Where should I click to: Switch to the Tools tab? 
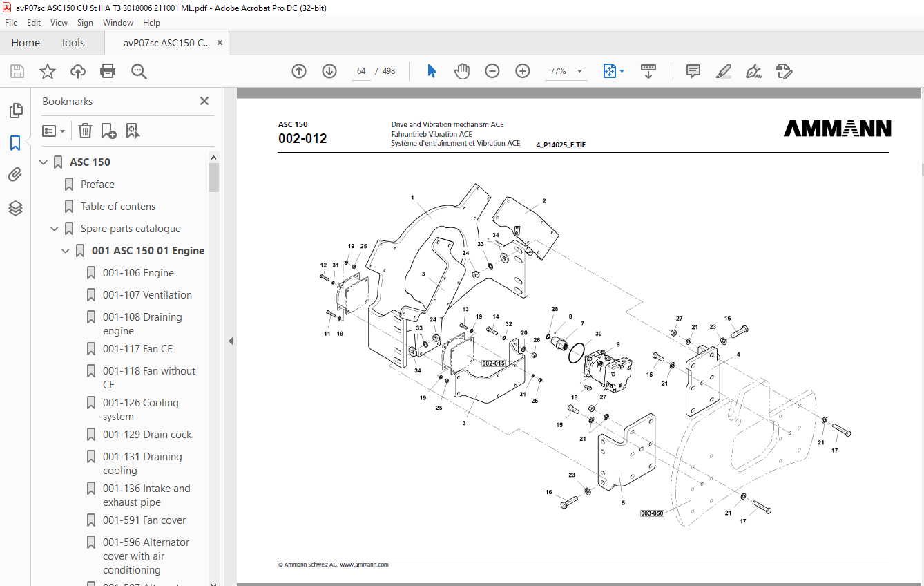pyautogui.click(x=73, y=43)
